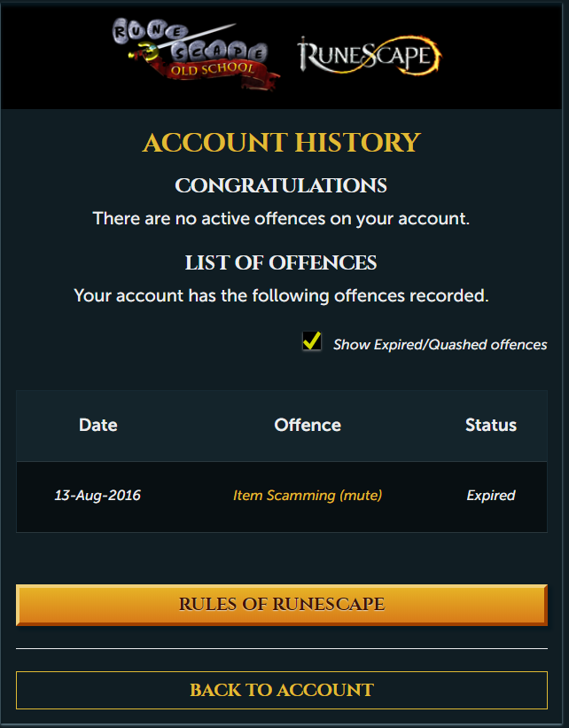Go Back to Account
Viewport: 569px width, 728px height.
(x=282, y=691)
